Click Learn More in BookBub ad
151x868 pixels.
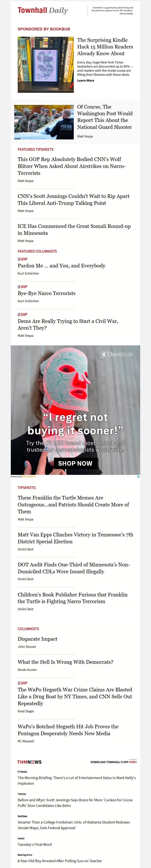point(86,81)
